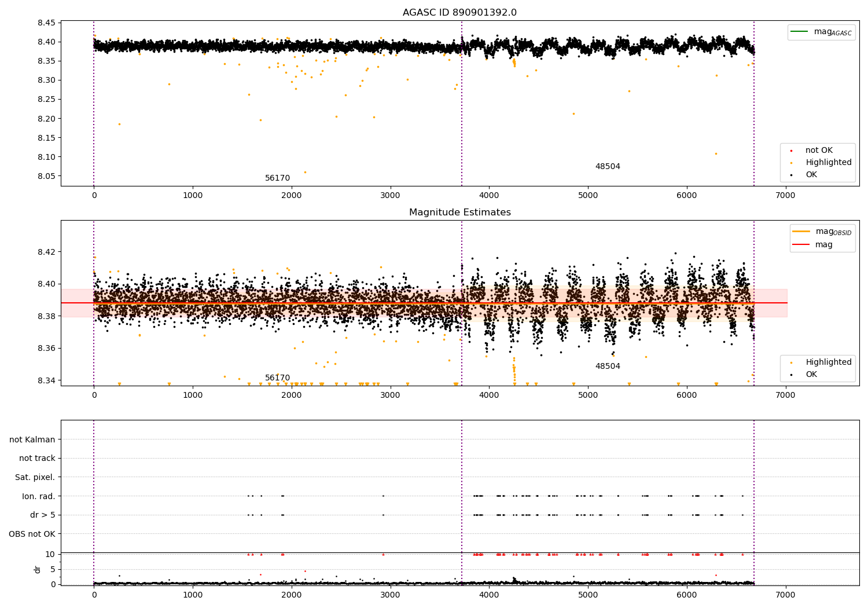Select the 'not track' y-axis label
The width and height of the screenshot is (868, 608).
(37, 458)
